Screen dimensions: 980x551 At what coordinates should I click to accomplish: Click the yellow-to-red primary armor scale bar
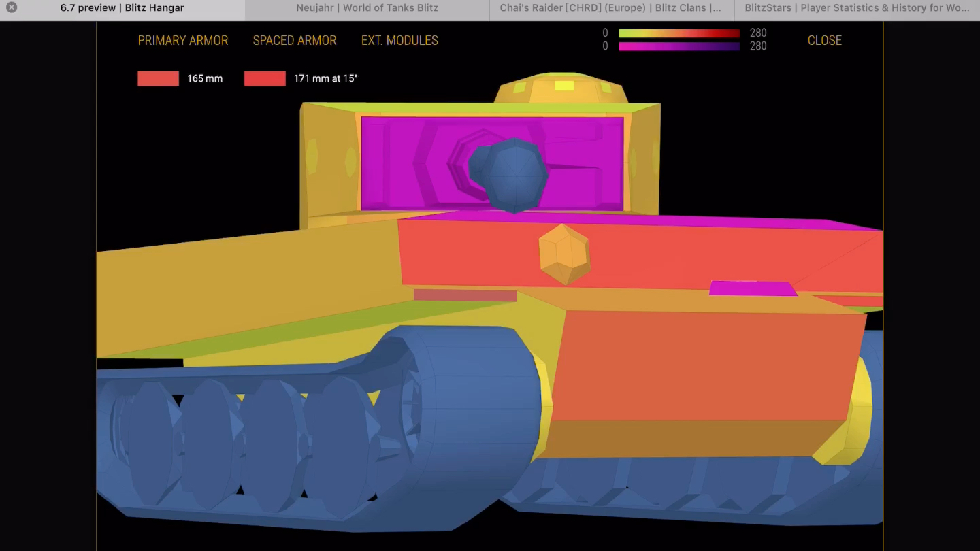(x=679, y=33)
